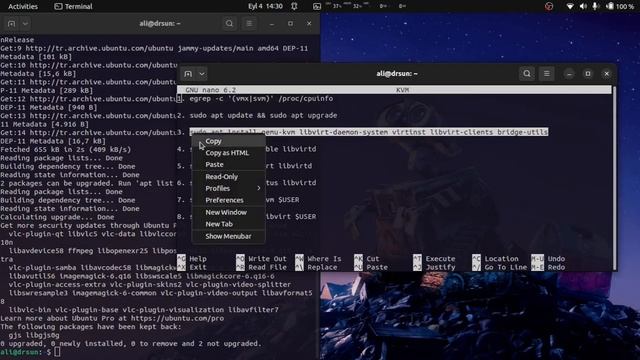Viewport: 640px width, 360px height.
Task: Click the Go To Line shortcut label
Action: (x=506, y=267)
